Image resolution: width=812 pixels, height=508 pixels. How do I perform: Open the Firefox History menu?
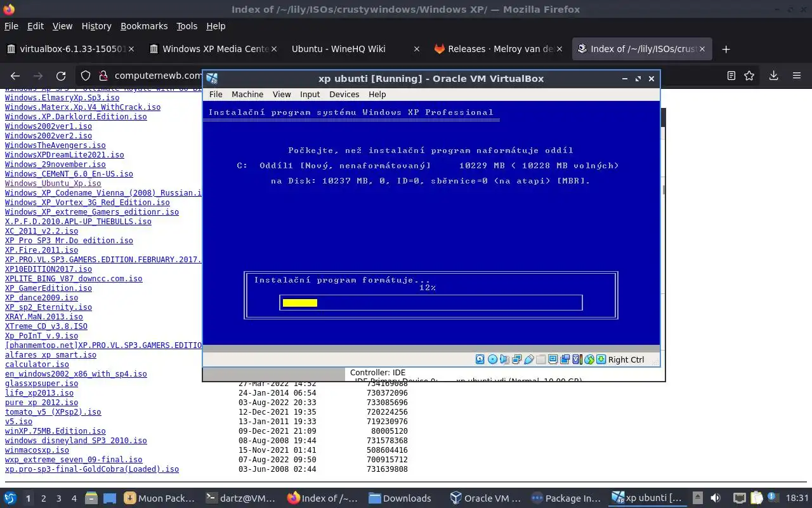(x=96, y=26)
